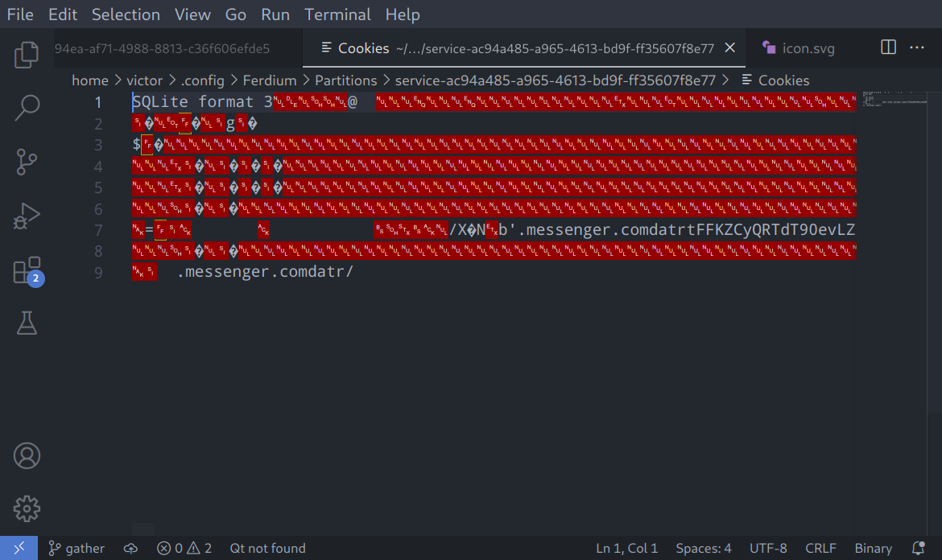Open the Manage settings gear
The width and height of the screenshot is (942, 560).
point(27,508)
